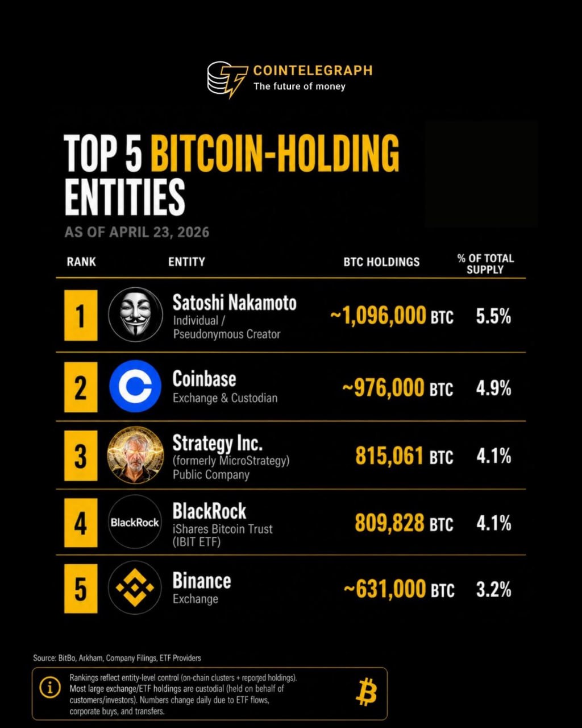The height and width of the screenshot is (728, 582).
Task: Click the Strategy Inc. entity name
Action: [217, 443]
